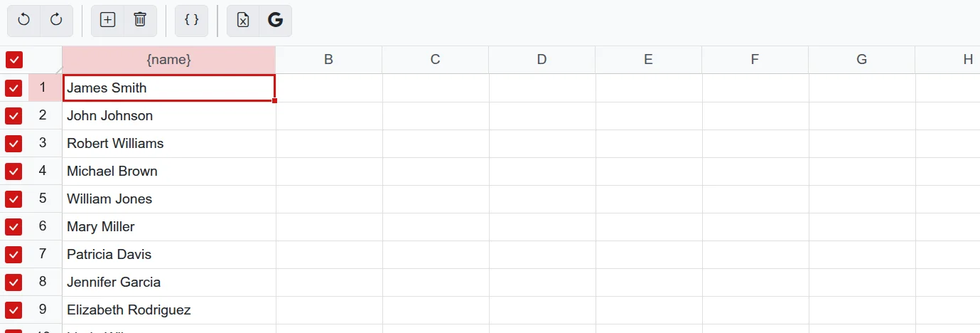Uncheck the row 1 checkbox
The image size is (980, 333).
14,88
